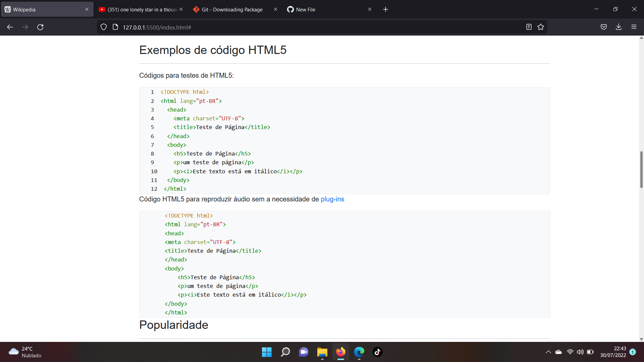The width and height of the screenshot is (644, 362).
Task: Click the YouTube icon on the lonely star tab
Action: [102, 9]
